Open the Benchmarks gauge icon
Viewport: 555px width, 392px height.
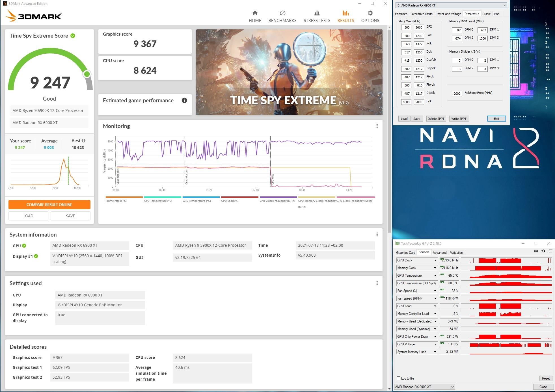(x=282, y=13)
